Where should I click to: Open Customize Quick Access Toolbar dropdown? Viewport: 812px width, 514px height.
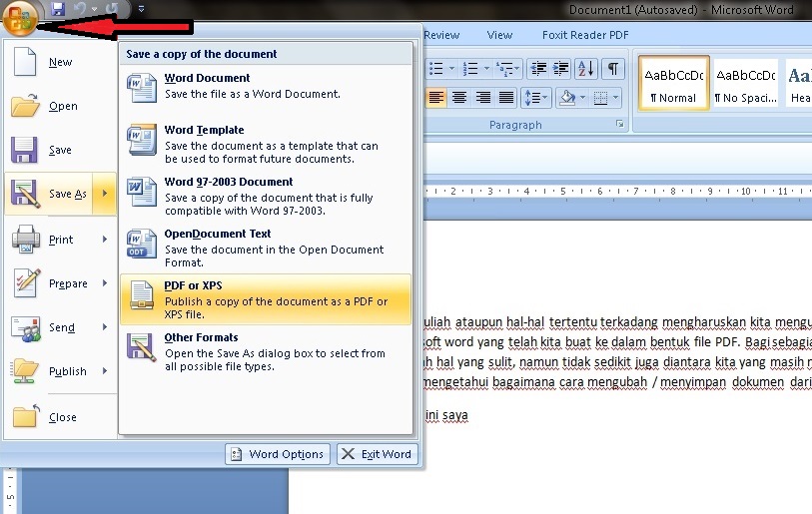point(141,9)
